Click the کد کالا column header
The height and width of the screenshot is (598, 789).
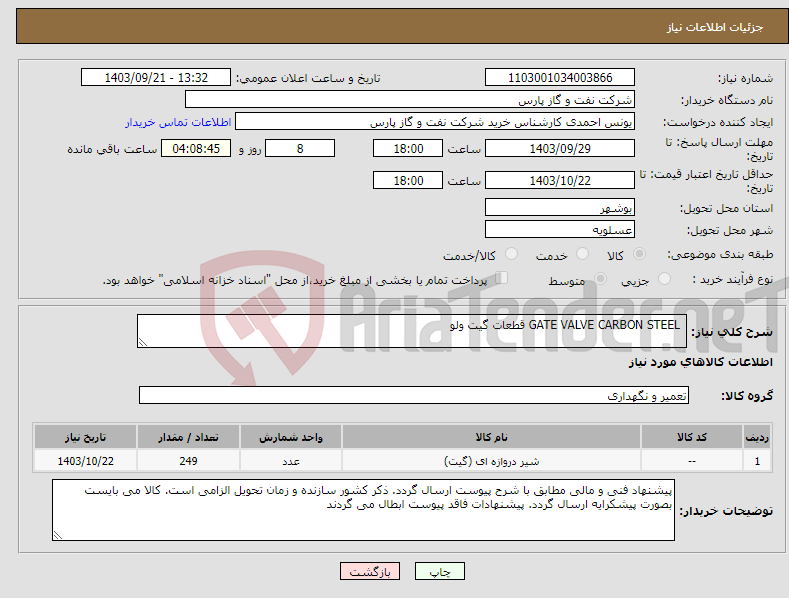click(x=692, y=437)
